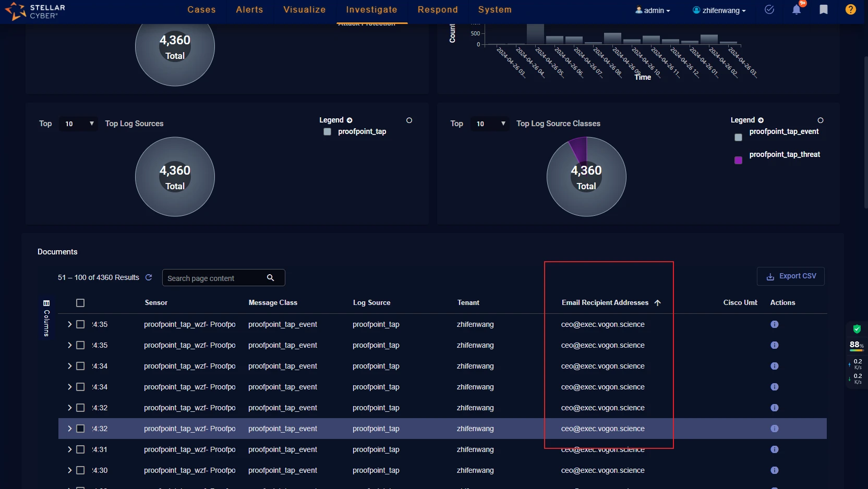Click the Export CSV button
Screen dimensions: 868x489
pos(790,276)
